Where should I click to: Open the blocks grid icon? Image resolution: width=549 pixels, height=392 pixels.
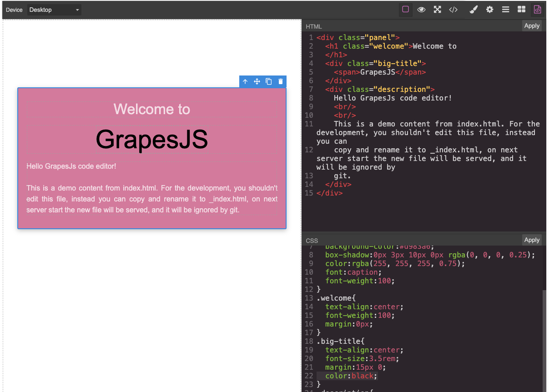tap(522, 10)
